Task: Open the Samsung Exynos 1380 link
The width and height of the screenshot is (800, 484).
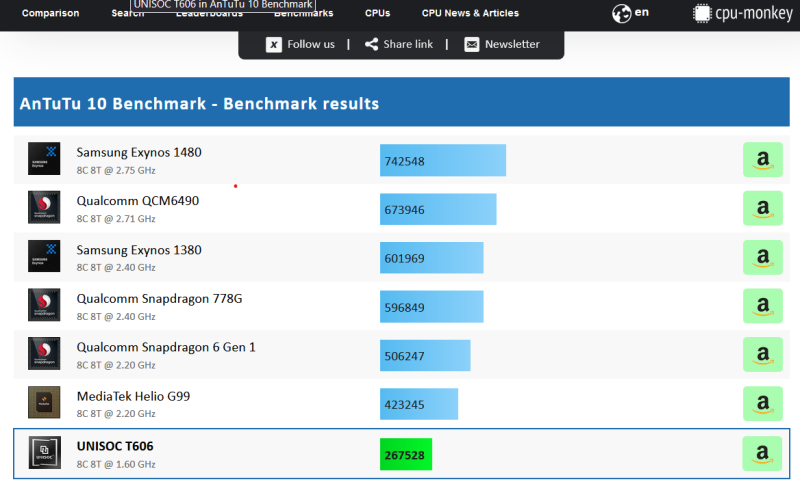Action: [139, 250]
